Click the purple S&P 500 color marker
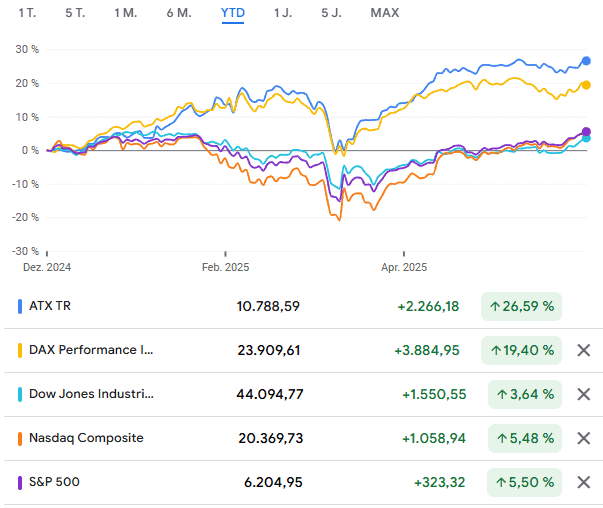Viewport: 603px width, 508px height. pyautogui.click(x=20, y=482)
